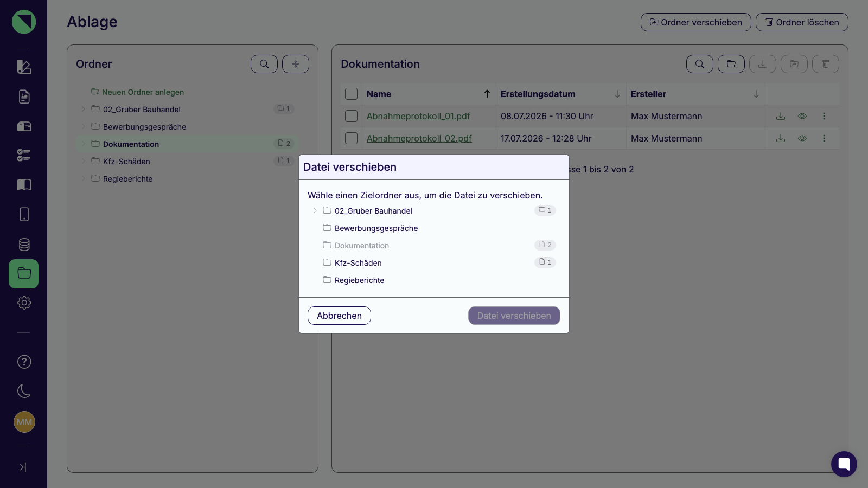The image size is (868, 488).
Task: Open the database icon in the sidebar
Action: pos(24,244)
